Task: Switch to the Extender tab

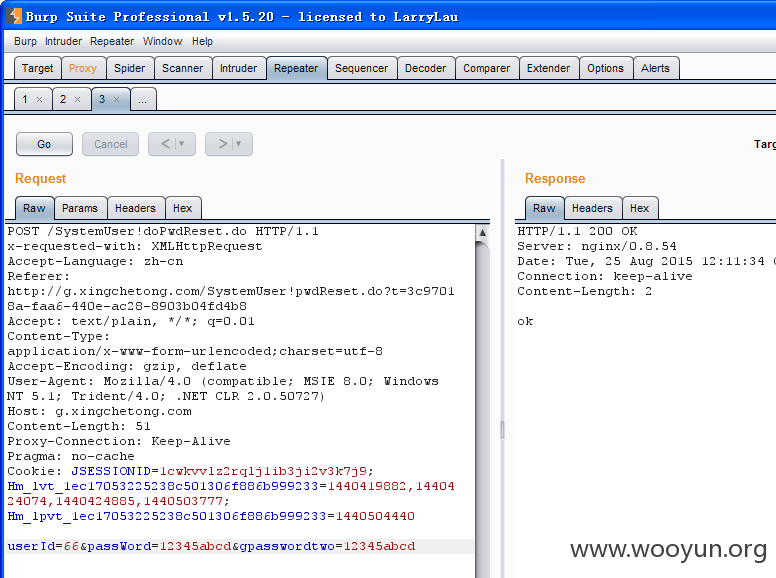Action: (x=548, y=68)
